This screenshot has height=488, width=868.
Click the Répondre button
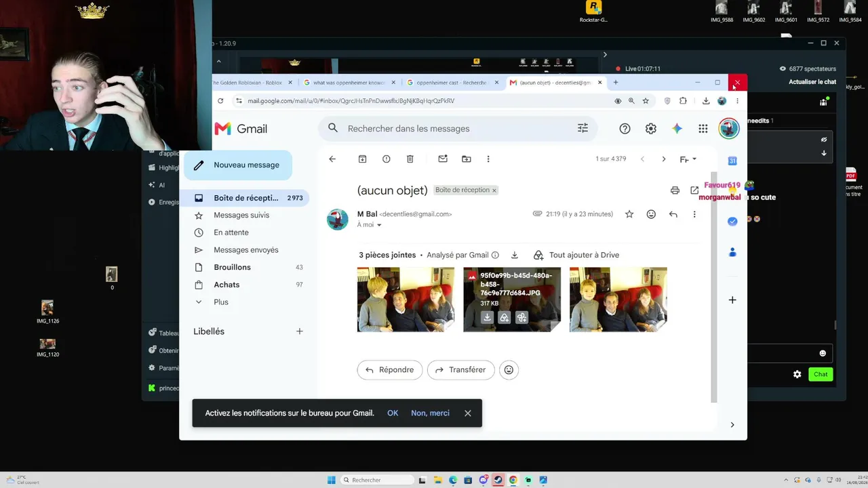[x=390, y=370]
